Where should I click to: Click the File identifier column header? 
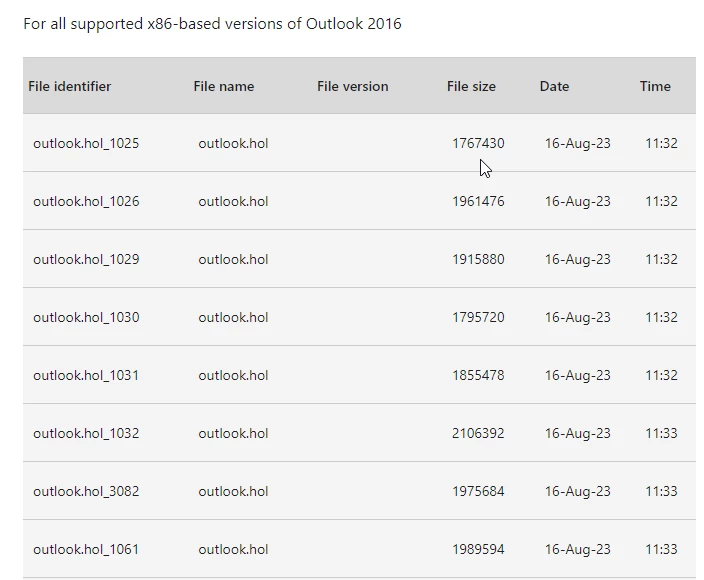(x=70, y=86)
